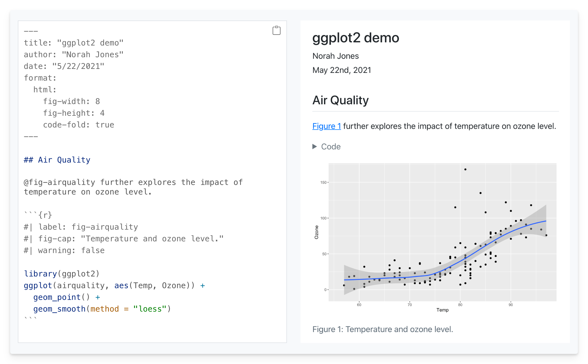Click the "ggplot2 demo" document title
Viewport: 588px width, 364px height.
point(355,38)
